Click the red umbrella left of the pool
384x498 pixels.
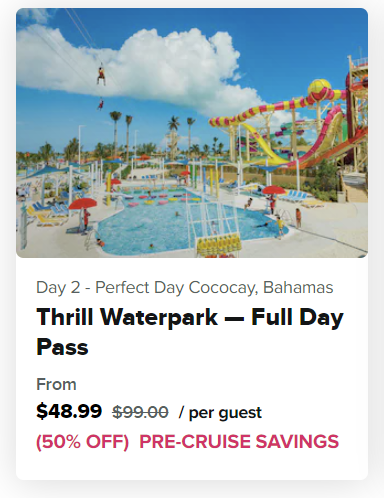(83, 203)
